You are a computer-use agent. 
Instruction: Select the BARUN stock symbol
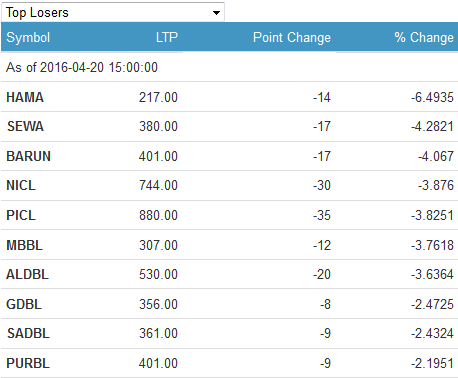click(28, 156)
